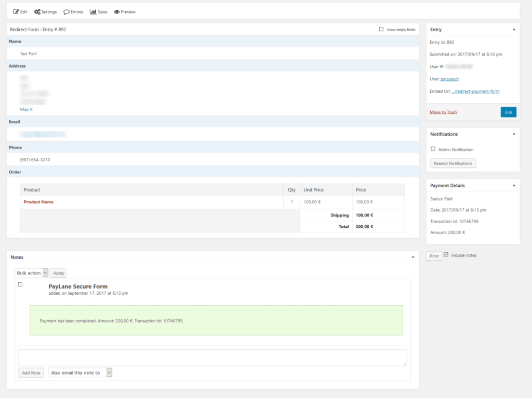Open the Sales menu label
Viewport: 532px width, 398px height.
(x=102, y=12)
